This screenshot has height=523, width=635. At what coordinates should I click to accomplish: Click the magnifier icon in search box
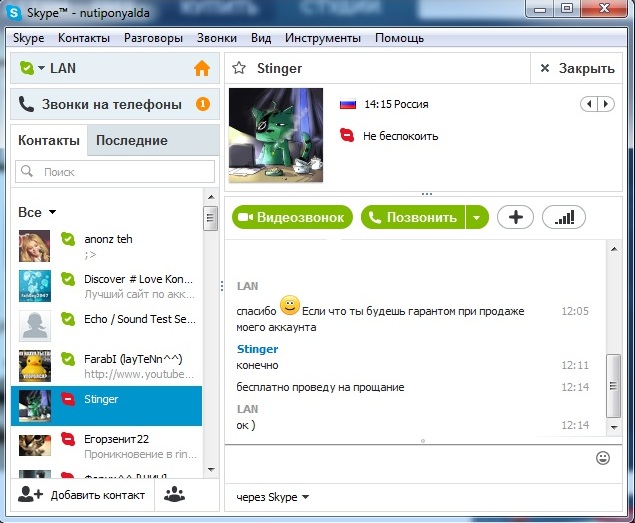point(27,171)
